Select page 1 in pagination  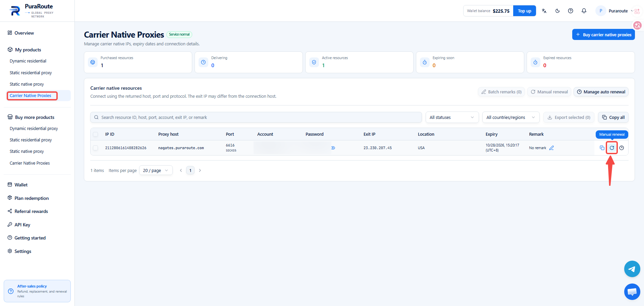190,170
